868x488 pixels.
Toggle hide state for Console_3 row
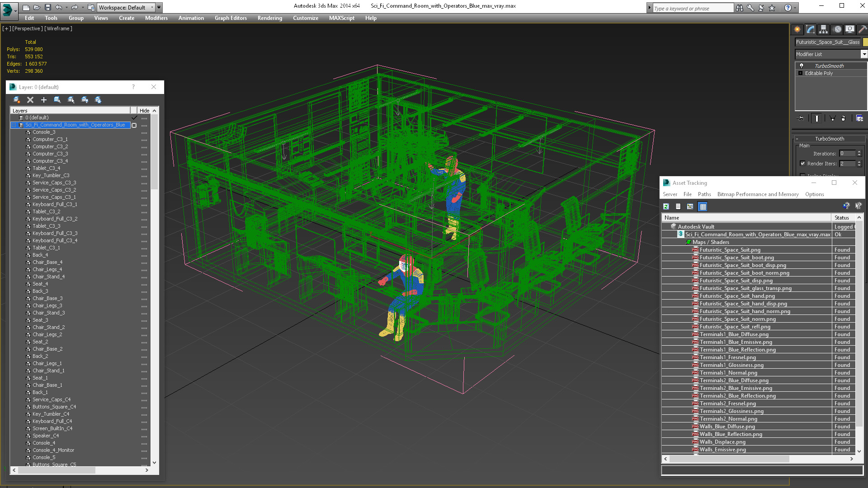(144, 132)
